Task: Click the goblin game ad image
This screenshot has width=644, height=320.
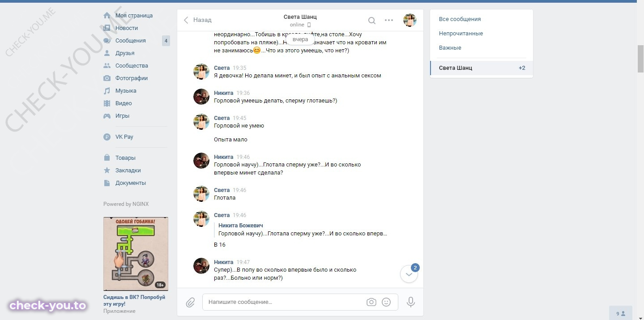Action: click(x=136, y=254)
